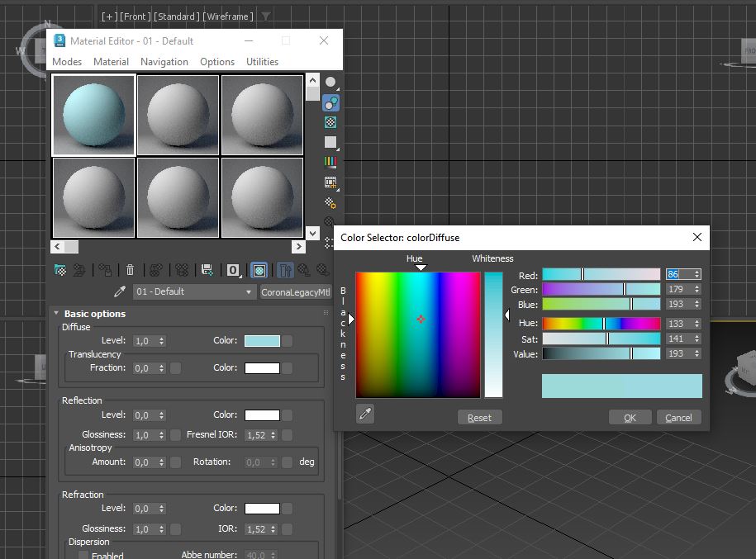The width and height of the screenshot is (756, 559).
Task: Toggle map checkbox beside Reflection Glossiness
Action: 175,435
